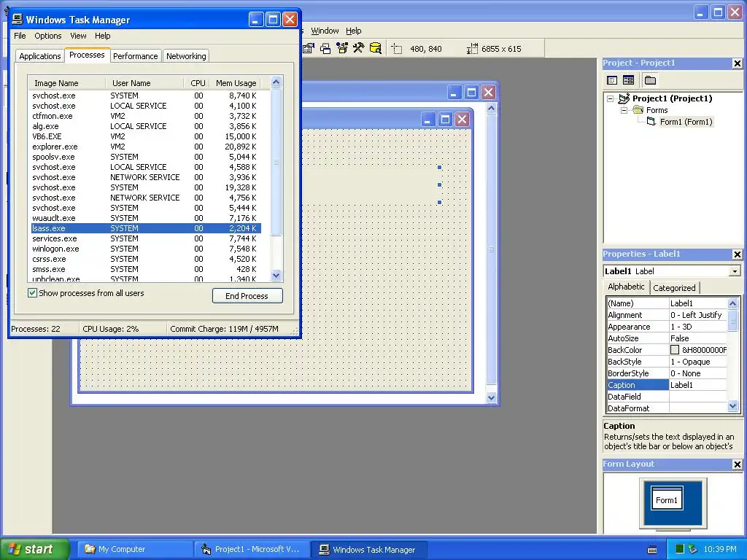Open the Form Layout Window toolbar icon

pyautogui.click(x=325, y=48)
